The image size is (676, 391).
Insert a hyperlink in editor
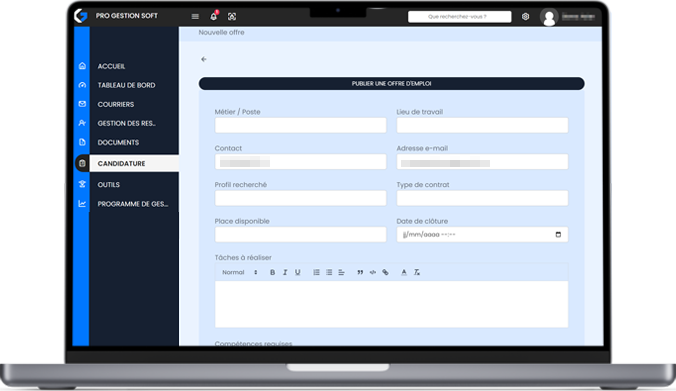point(385,272)
